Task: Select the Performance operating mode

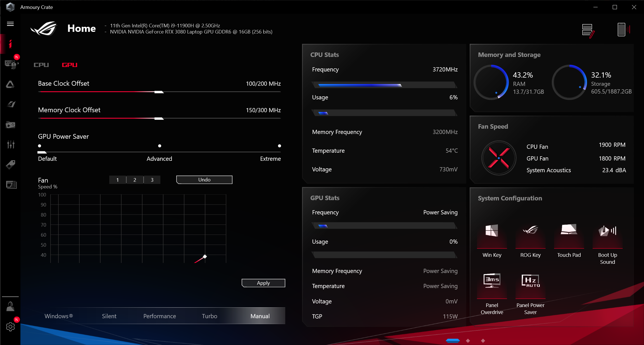Action: click(160, 316)
